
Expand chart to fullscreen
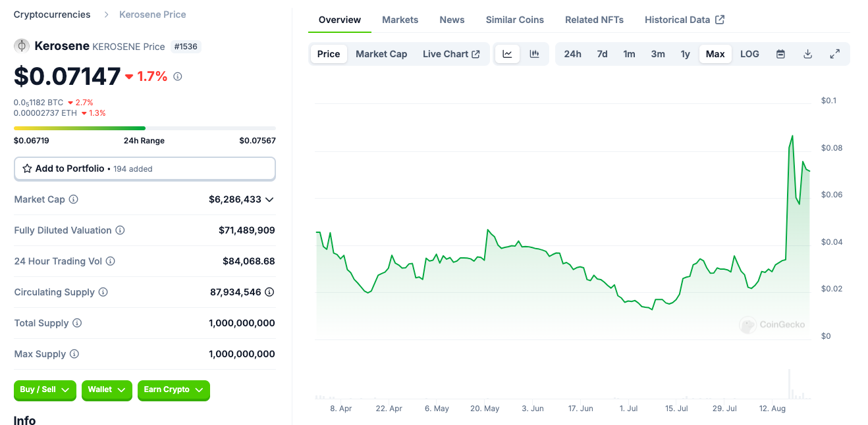pyautogui.click(x=834, y=54)
